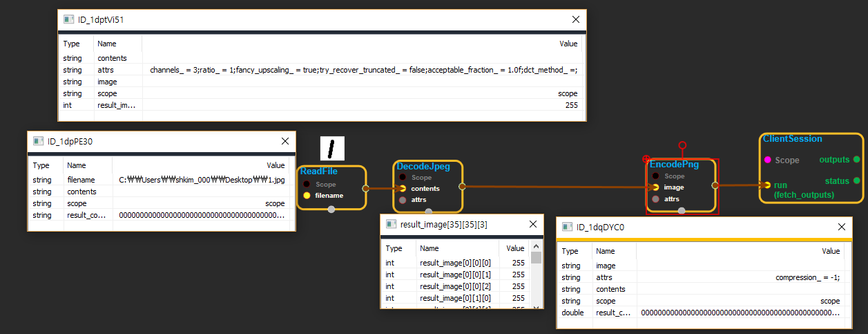Close the ID_1dpPE30 panel

point(285,141)
